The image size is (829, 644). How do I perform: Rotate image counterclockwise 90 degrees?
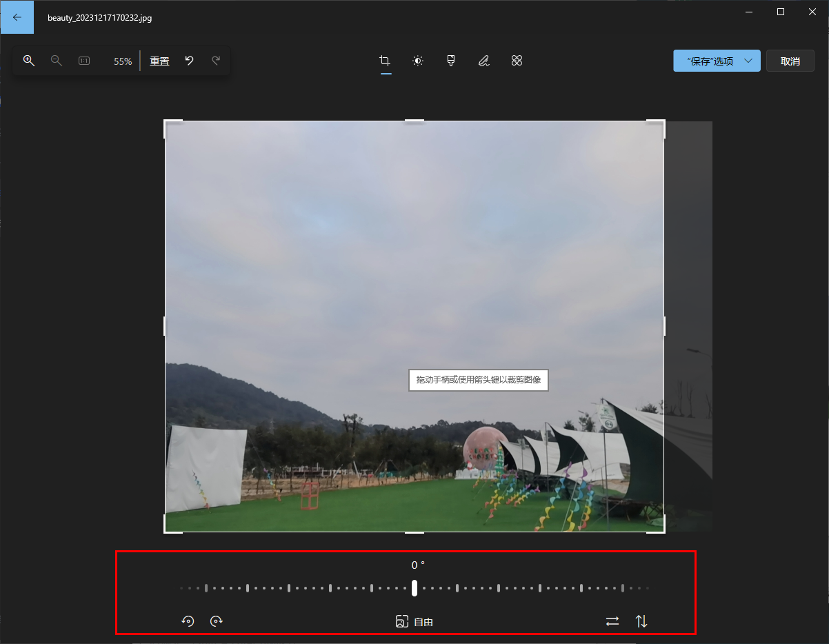[x=188, y=621]
